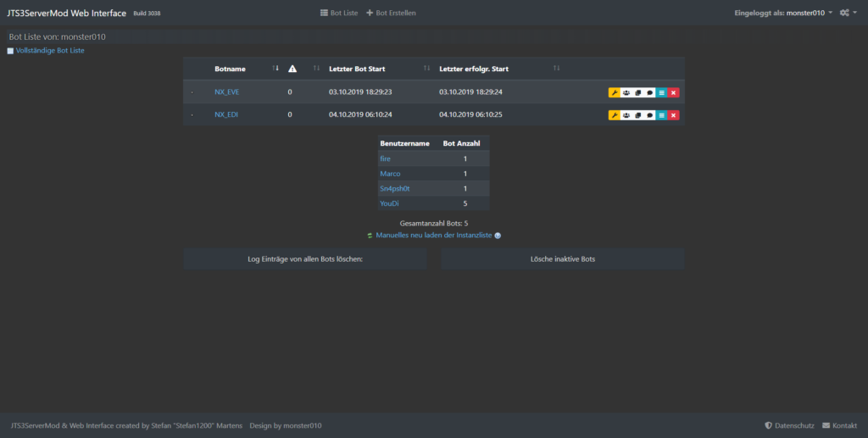Sort by Letzter Bot Start column
The width and height of the screenshot is (868, 438).
tap(426, 69)
